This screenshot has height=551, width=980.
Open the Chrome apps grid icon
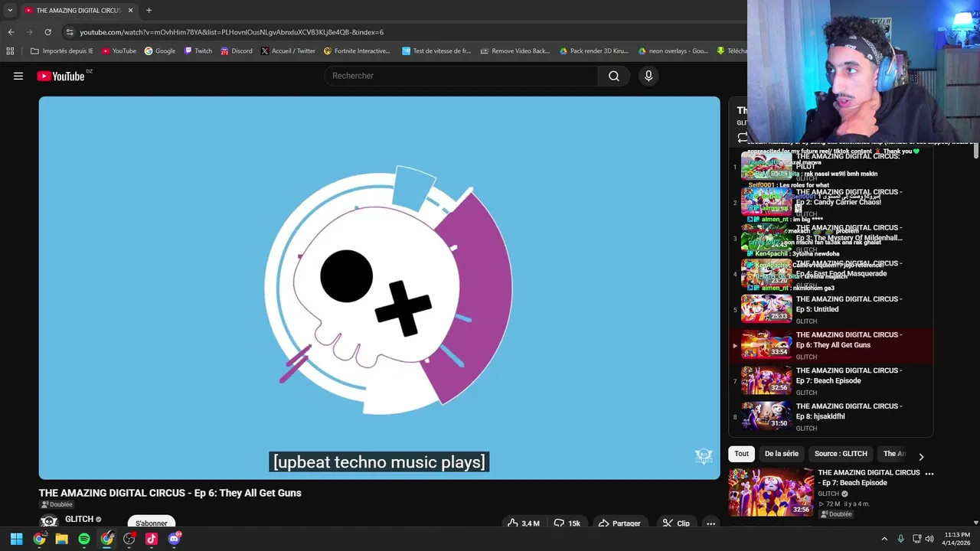click(x=10, y=51)
